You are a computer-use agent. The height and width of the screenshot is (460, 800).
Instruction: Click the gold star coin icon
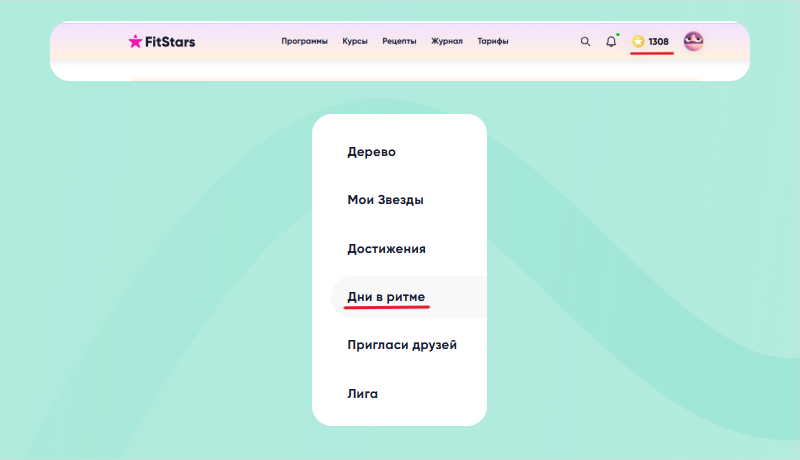tap(638, 42)
